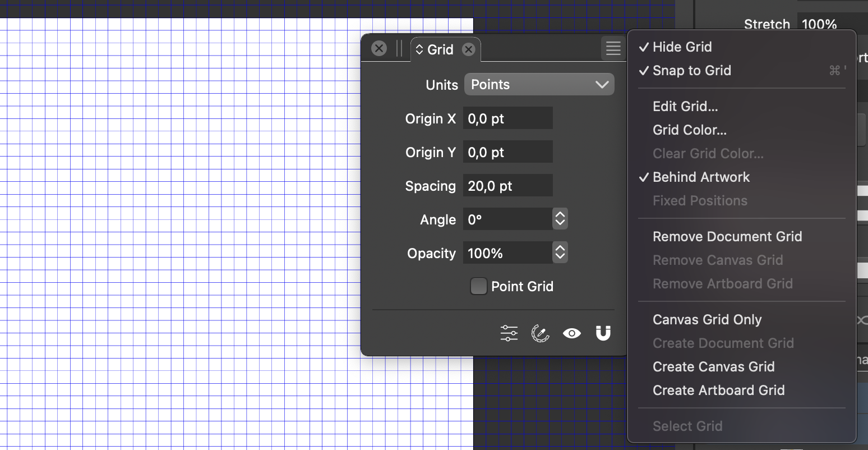This screenshot has width=868, height=450.
Task: Choose Grid Color... menu entry
Action: pos(689,130)
